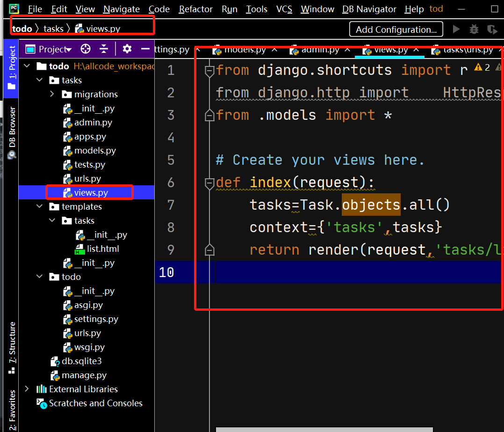The height and width of the screenshot is (432, 504).
Task: Close the admin.py editor tab
Action: (347, 50)
